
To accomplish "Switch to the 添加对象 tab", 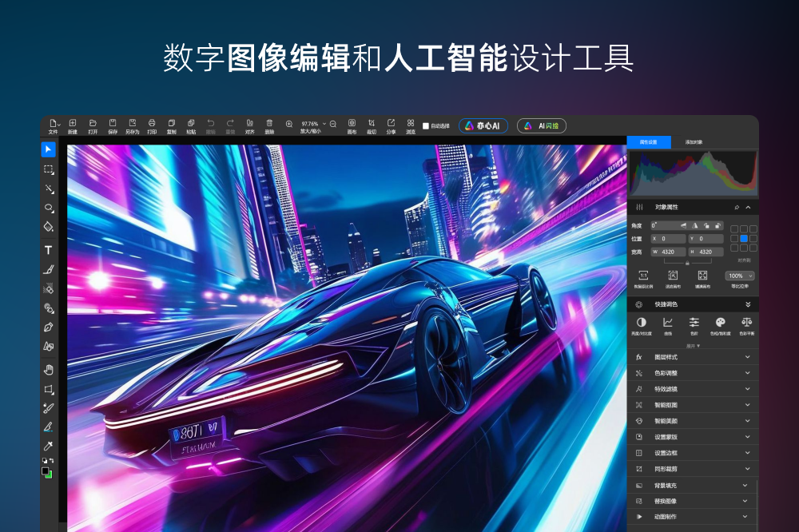I will click(x=694, y=141).
